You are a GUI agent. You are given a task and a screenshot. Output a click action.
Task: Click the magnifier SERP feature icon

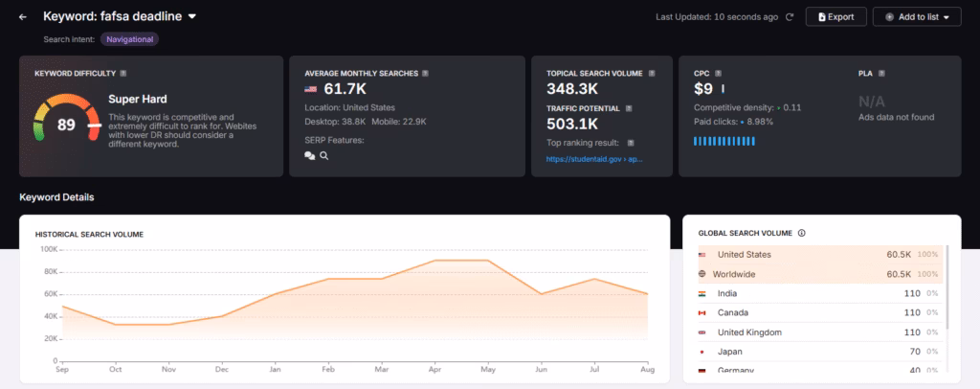[324, 156]
